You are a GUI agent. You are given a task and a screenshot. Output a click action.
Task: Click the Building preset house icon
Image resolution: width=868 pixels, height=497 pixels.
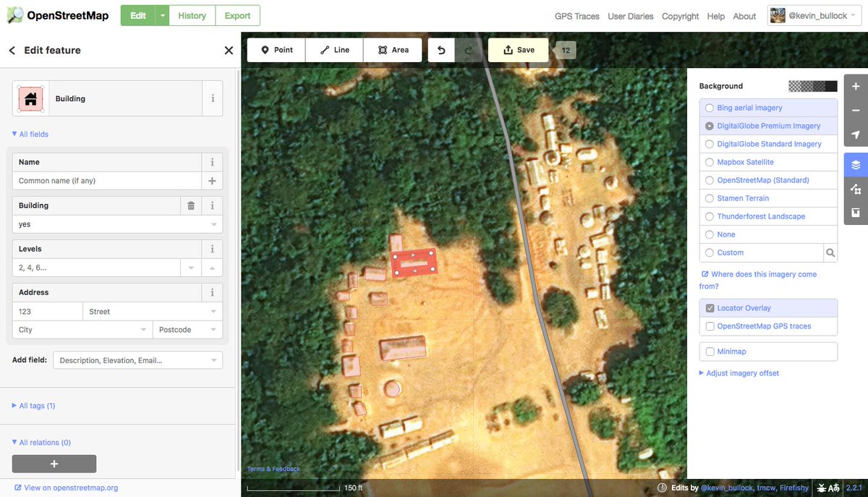[30, 98]
